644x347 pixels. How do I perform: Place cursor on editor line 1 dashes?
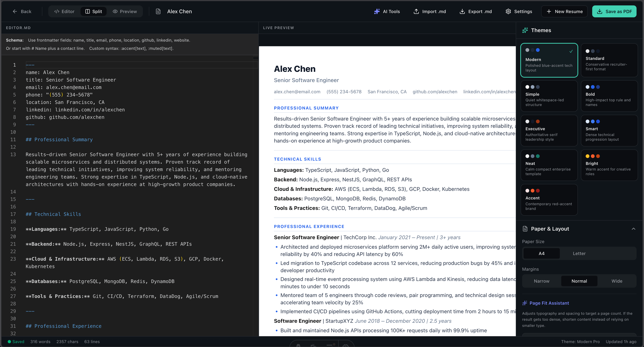click(x=30, y=65)
